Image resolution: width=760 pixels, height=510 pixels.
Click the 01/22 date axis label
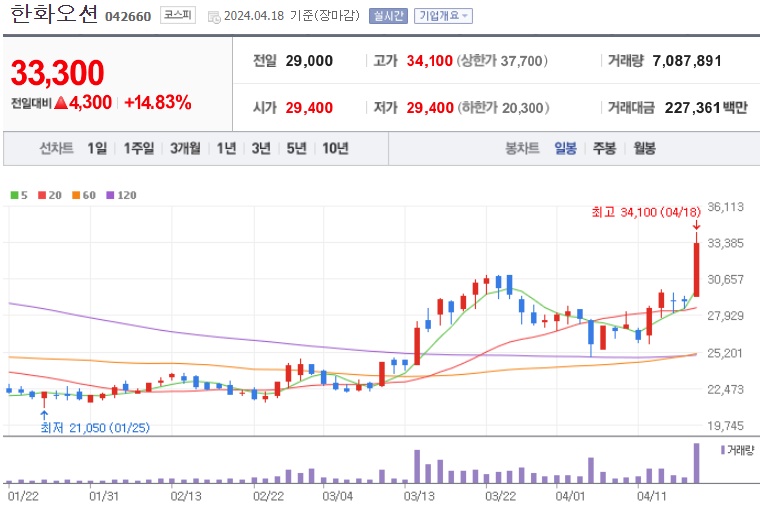coord(23,496)
